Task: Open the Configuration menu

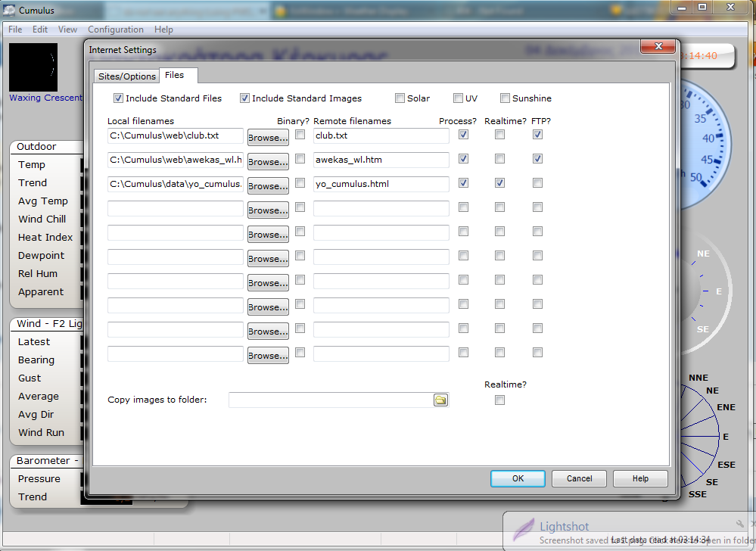Action: tap(115, 30)
